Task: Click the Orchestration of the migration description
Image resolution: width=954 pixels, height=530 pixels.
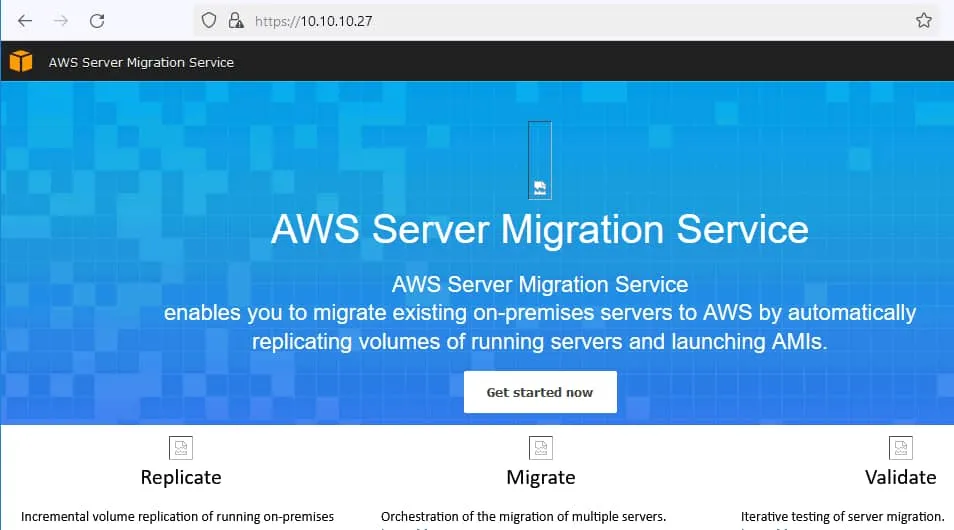Action: pos(523,517)
